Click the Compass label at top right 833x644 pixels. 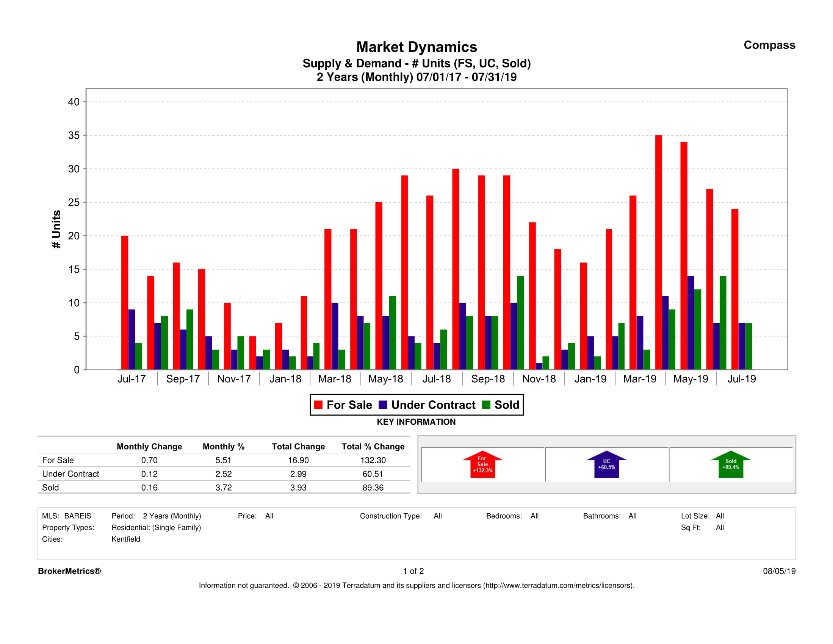pos(769,45)
